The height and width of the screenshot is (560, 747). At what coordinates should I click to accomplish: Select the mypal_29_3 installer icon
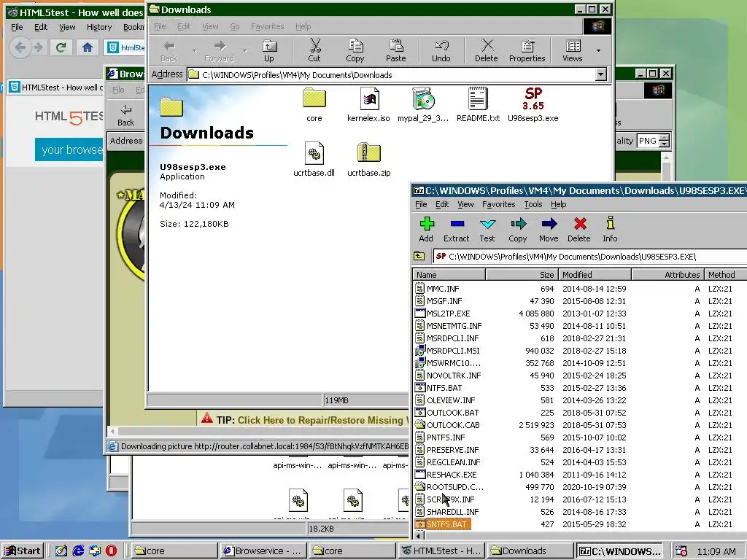coord(423,105)
